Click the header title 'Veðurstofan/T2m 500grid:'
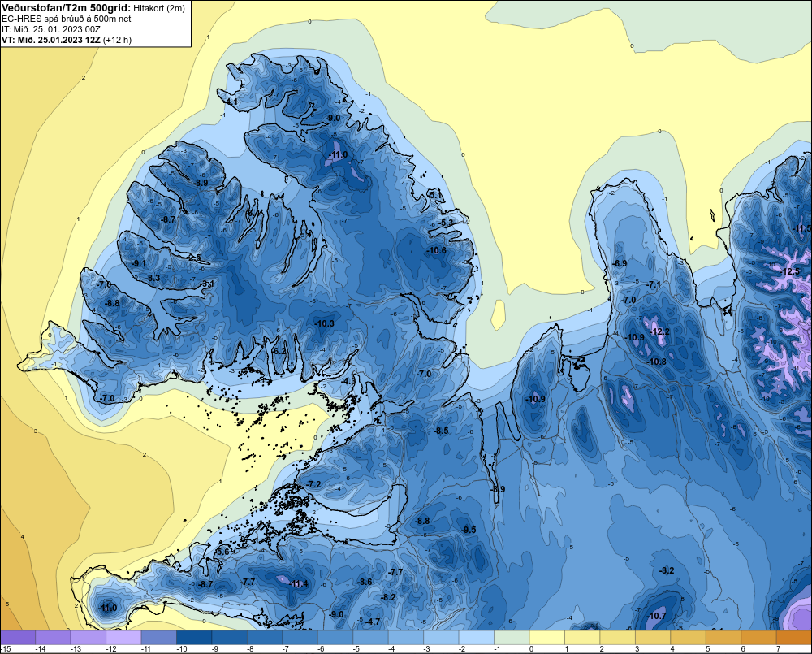 (x=67, y=8)
